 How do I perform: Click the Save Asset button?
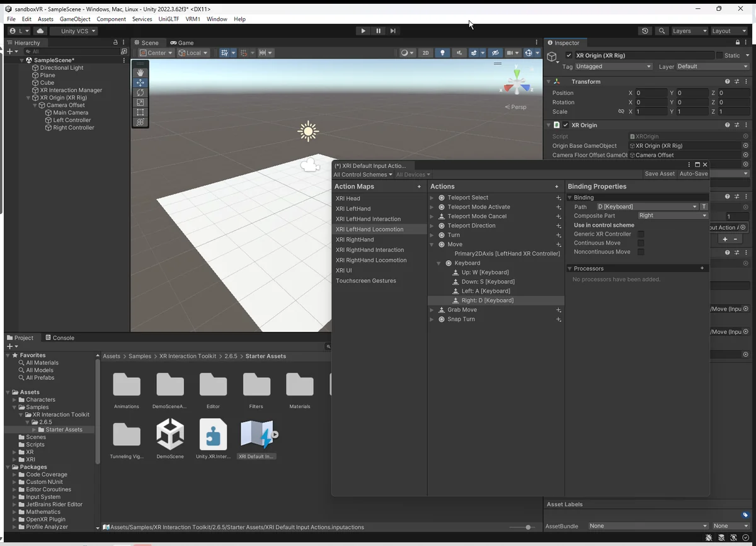(x=660, y=174)
